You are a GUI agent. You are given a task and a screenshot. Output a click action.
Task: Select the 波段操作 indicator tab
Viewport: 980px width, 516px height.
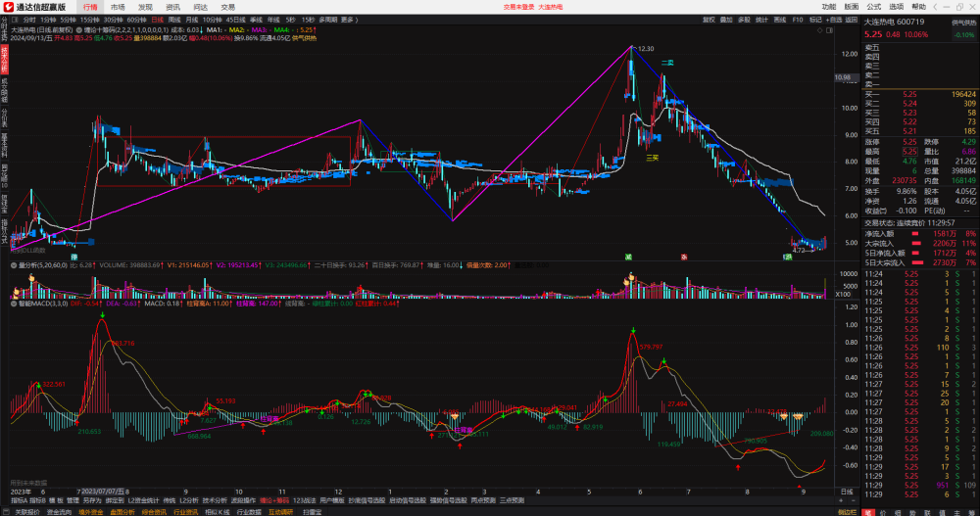(243, 500)
